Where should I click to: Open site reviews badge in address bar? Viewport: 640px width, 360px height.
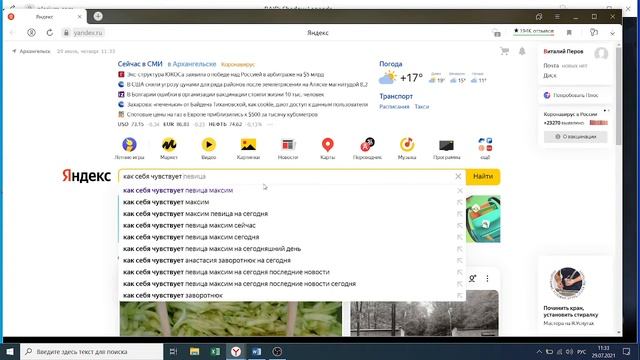click(533, 31)
